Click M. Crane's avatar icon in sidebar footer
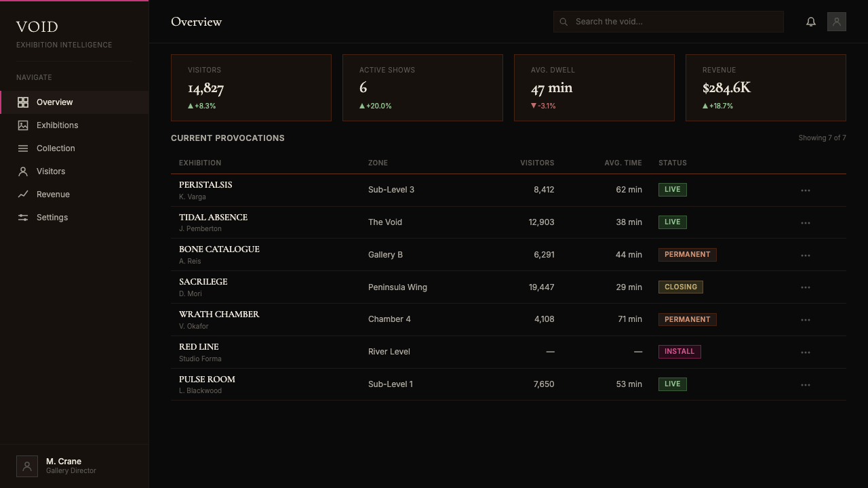This screenshot has width=868, height=488. [27, 466]
